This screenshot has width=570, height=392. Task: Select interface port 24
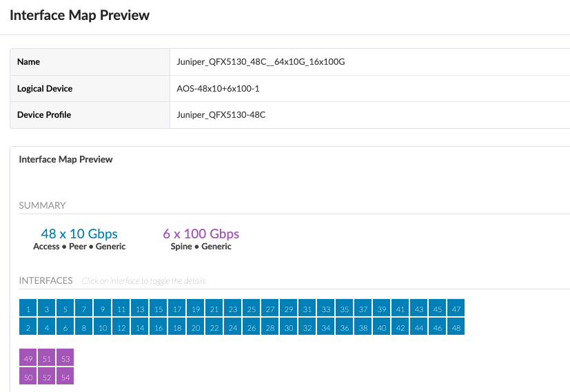click(x=233, y=327)
